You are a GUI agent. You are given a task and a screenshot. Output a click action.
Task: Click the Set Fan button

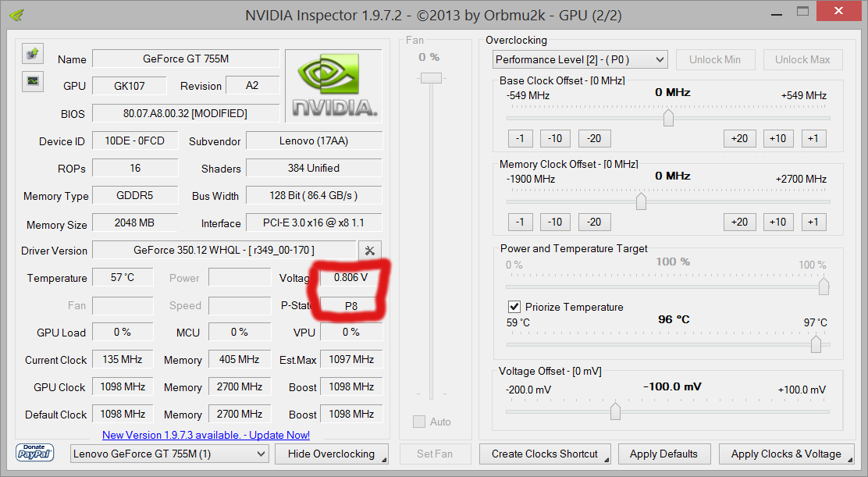(x=435, y=454)
